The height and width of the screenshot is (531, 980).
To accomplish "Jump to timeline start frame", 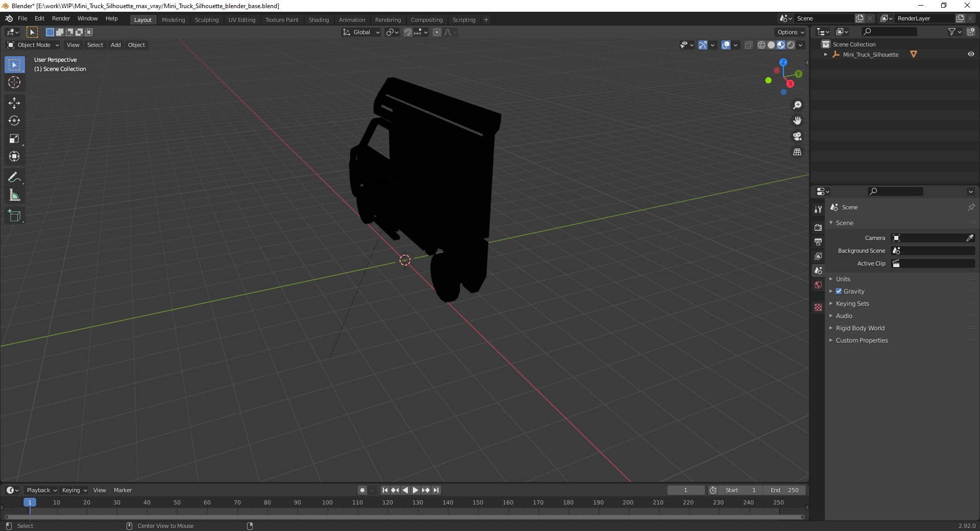I will (385, 490).
